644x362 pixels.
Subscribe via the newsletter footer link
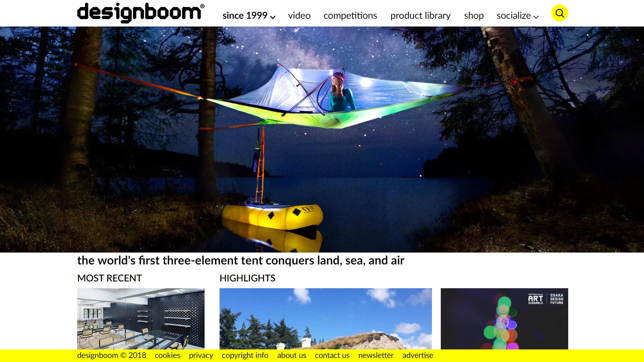376,355
